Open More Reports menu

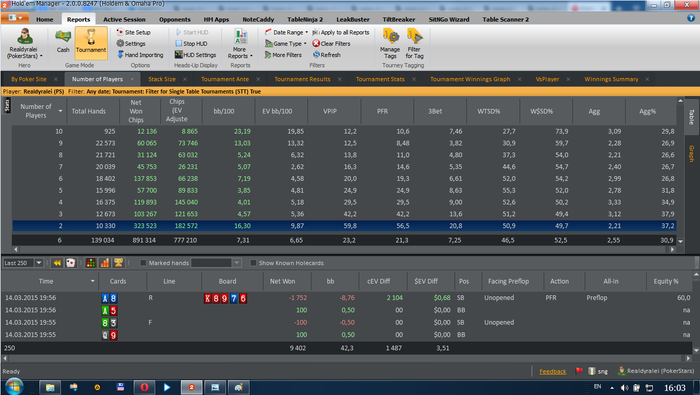pos(240,44)
